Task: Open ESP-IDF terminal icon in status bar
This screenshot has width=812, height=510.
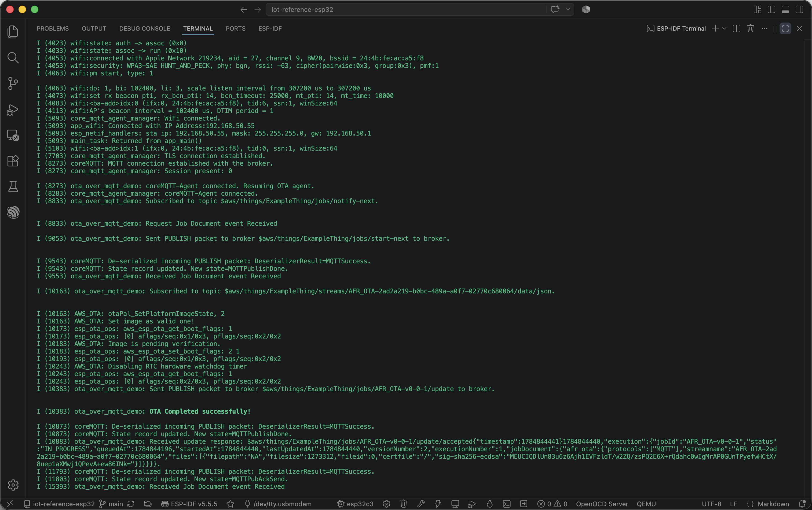Action: tap(506, 504)
